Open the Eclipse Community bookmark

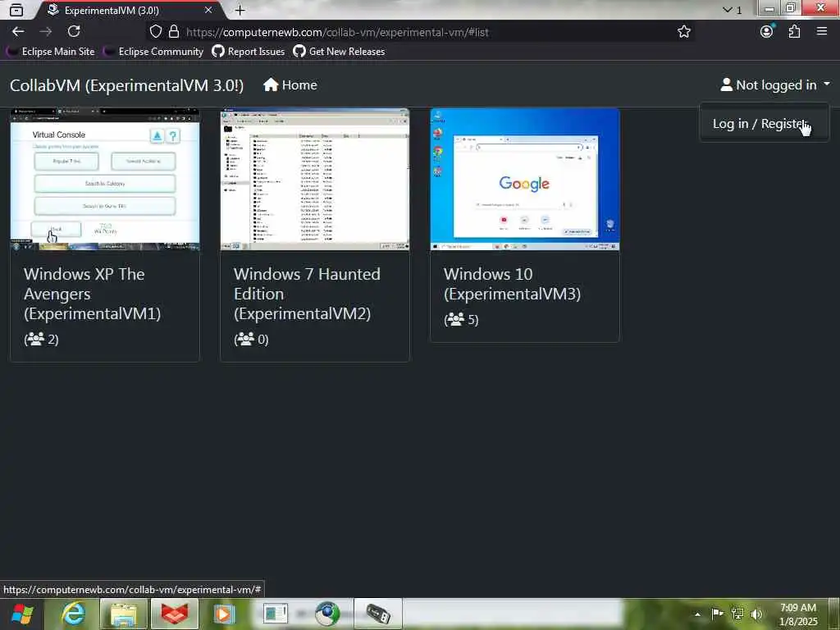pyautogui.click(x=154, y=52)
